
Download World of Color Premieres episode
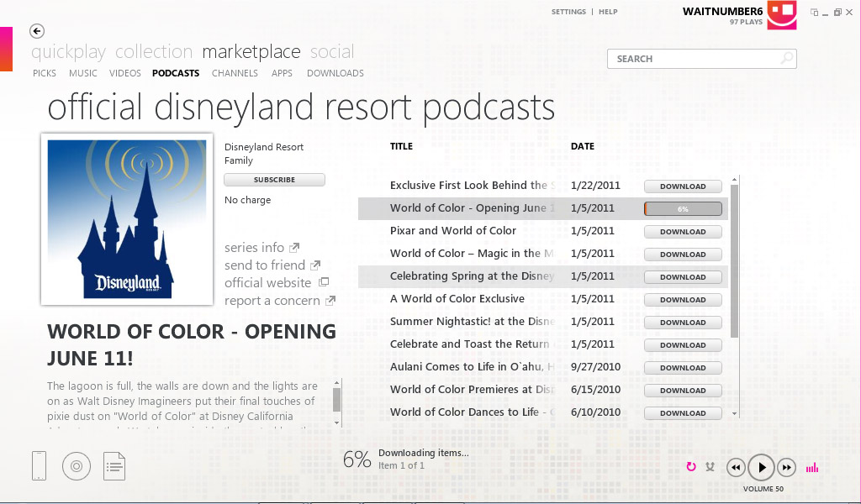click(683, 391)
